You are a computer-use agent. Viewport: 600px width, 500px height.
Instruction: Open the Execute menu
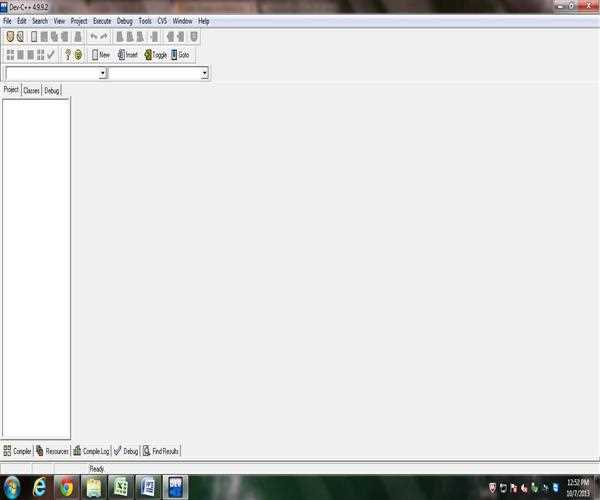pos(102,21)
